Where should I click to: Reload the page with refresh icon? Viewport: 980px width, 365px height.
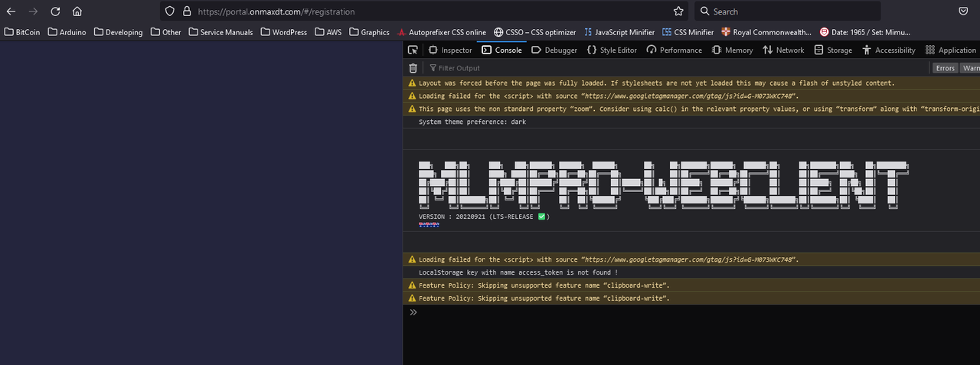pyautogui.click(x=55, y=11)
